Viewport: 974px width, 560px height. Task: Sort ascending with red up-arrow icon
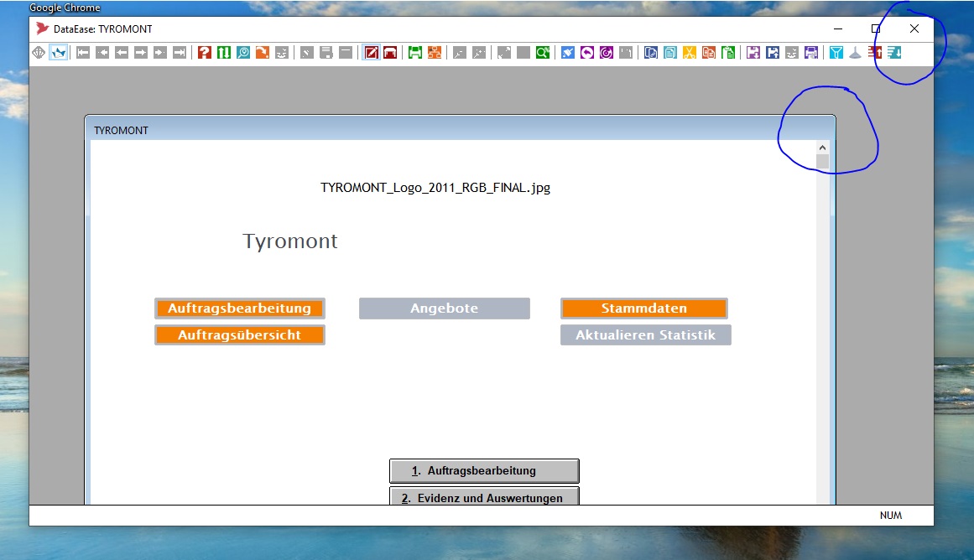[x=875, y=53]
